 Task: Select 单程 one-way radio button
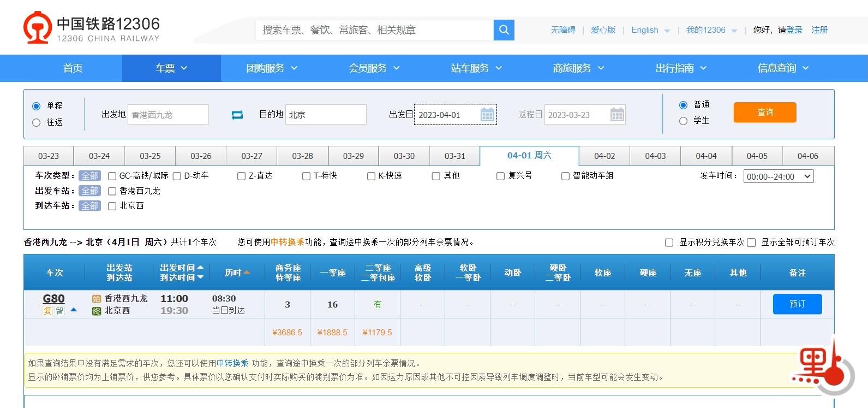[37, 106]
